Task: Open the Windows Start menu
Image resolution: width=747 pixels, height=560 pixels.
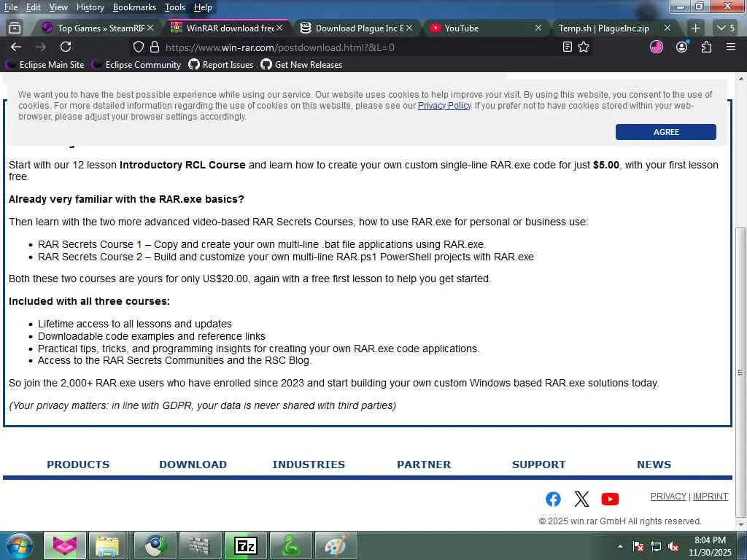Action: (x=20, y=545)
